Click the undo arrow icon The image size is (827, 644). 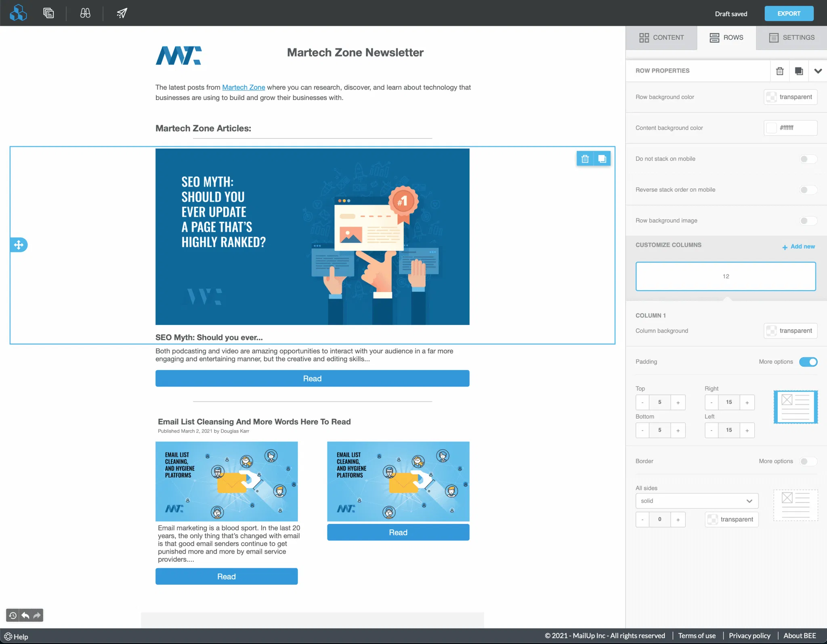[x=25, y=615]
